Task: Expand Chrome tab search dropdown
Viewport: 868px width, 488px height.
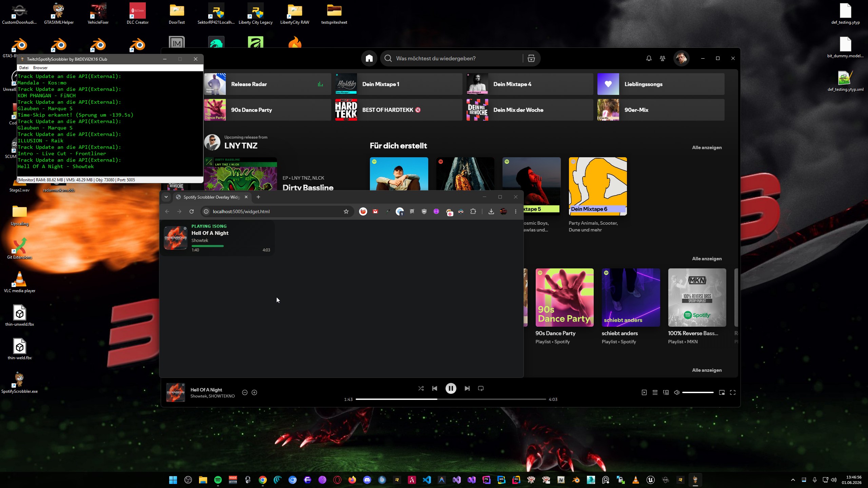Action: coord(166,197)
